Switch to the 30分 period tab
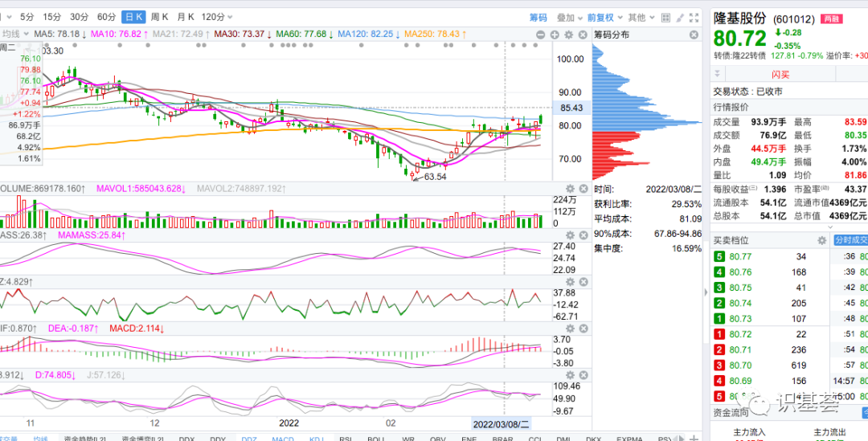This screenshot has width=868, height=441. (79, 17)
